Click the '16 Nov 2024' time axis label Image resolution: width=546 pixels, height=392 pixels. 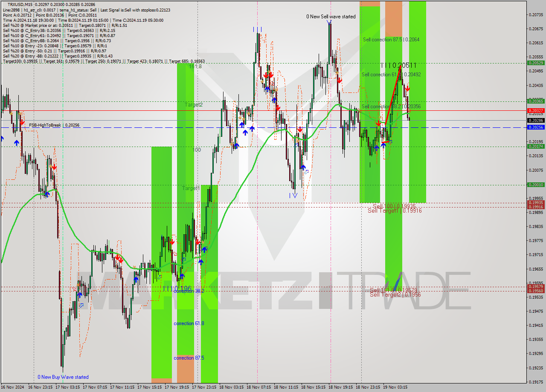pos(12,387)
